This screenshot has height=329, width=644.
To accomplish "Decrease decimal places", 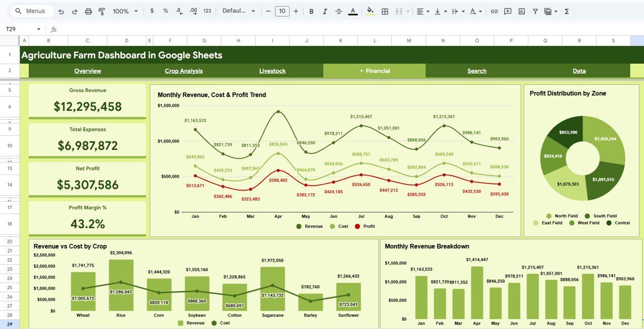I will (x=179, y=11).
